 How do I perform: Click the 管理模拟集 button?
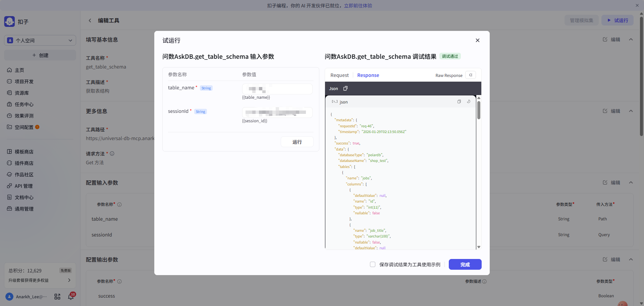click(x=581, y=20)
